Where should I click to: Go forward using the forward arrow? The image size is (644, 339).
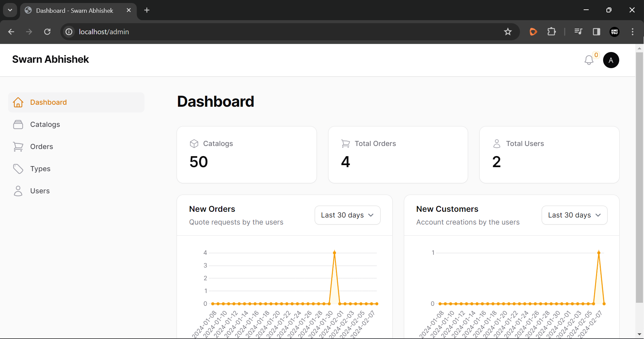pos(29,32)
